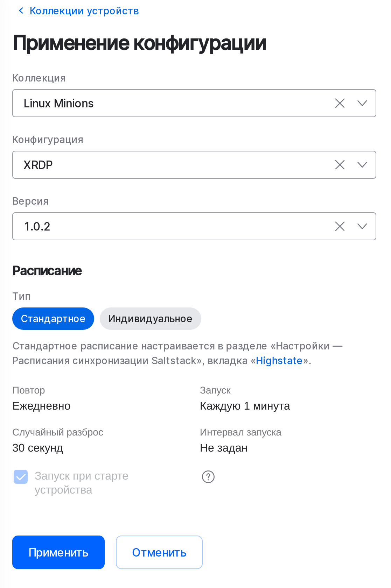Return to "Коллекции устройств" via link
The height and width of the screenshot is (588, 391).
tap(84, 10)
